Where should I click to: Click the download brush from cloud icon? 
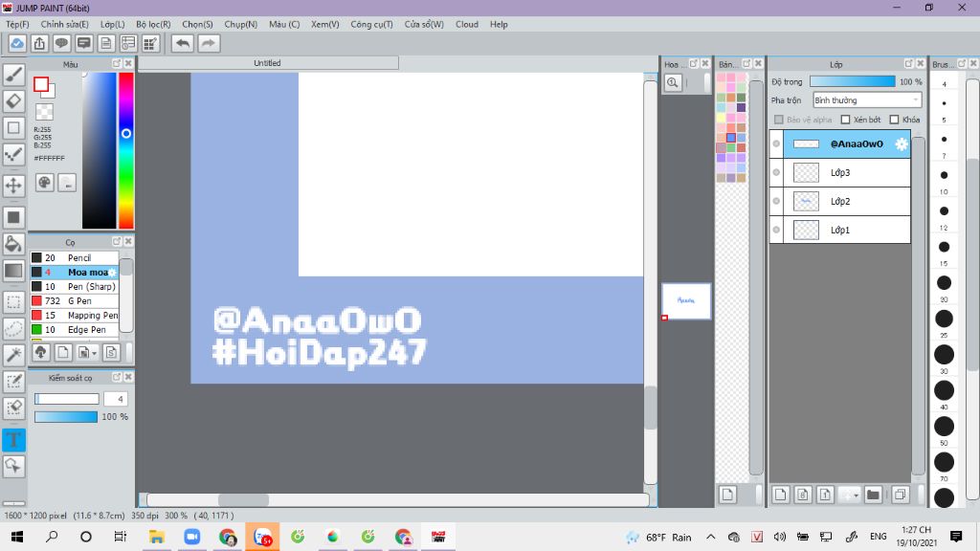click(40, 352)
